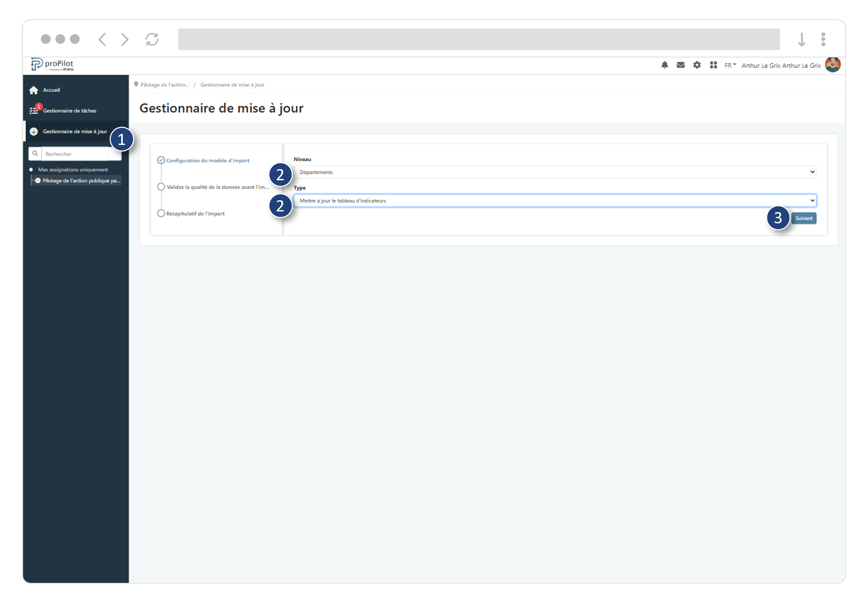Select Récapitulatif de l'import step
The width and height of the screenshot is (868, 607).
(195, 214)
